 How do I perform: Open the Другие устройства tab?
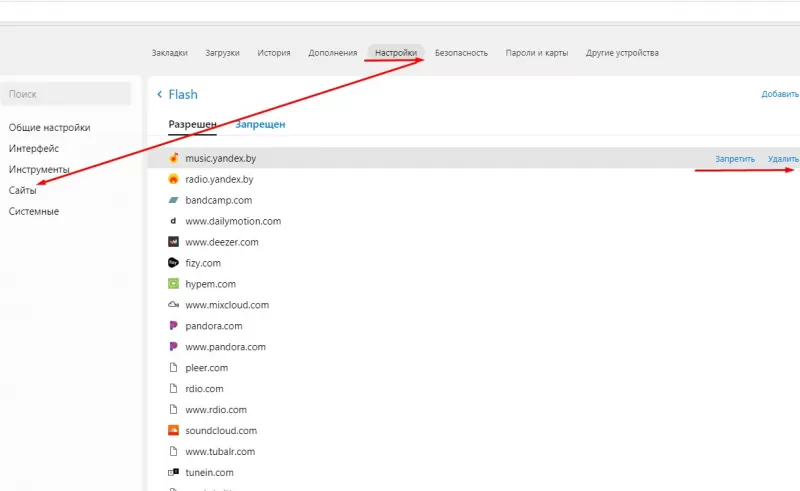(x=622, y=53)
